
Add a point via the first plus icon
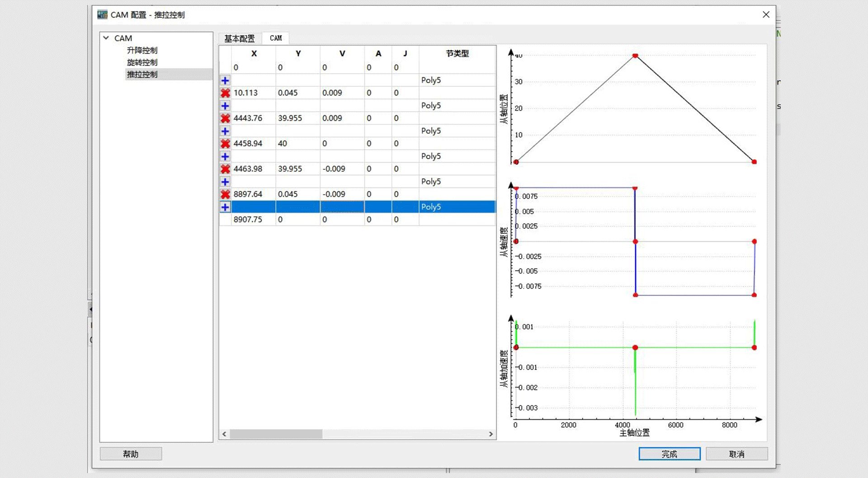pos(225,80)
